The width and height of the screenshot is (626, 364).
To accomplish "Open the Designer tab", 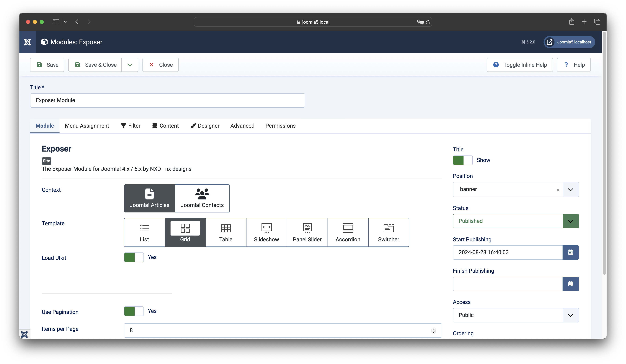I will coord(205,126).
